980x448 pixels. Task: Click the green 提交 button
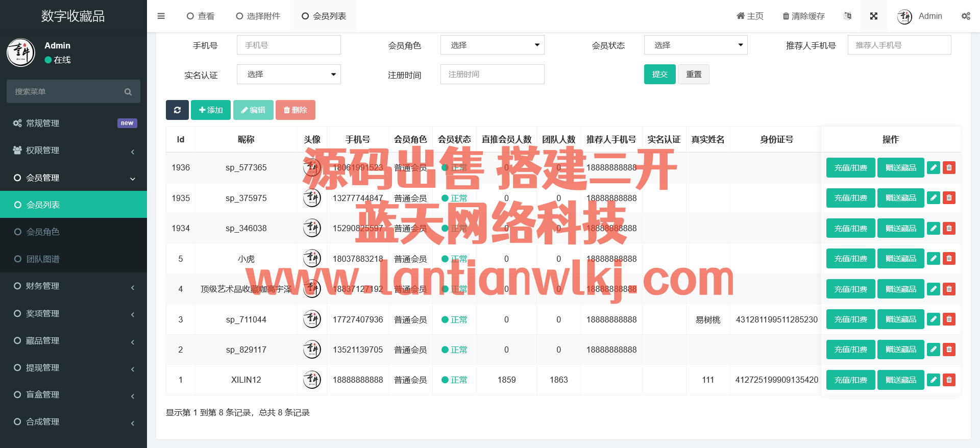[659, 74]
